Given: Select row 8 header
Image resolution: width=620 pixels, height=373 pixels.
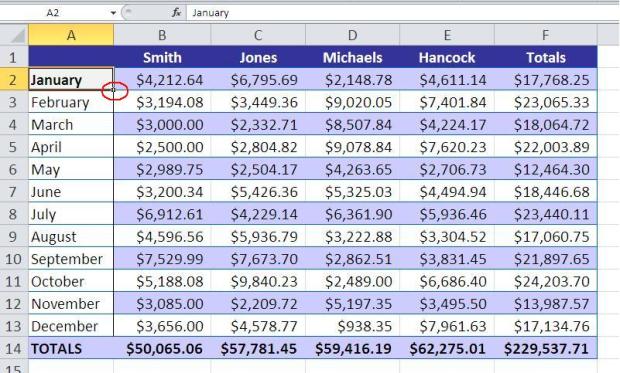Looking at the screenshot, I should click(14, 214).
